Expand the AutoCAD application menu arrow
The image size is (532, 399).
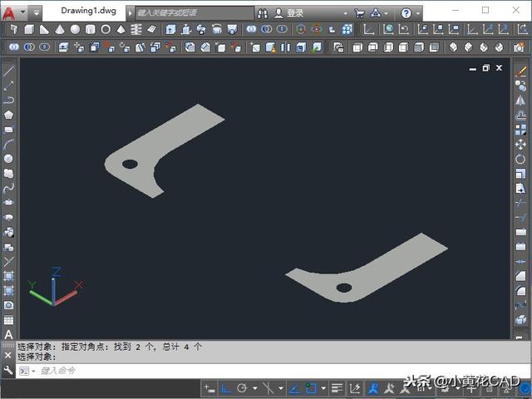(x=23, y=12)
